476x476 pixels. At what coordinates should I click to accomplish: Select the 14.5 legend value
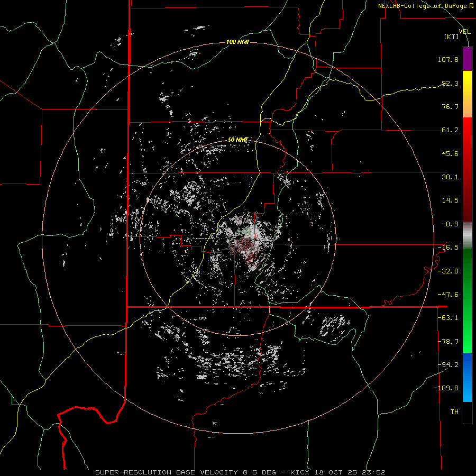(x=450, y=200)
